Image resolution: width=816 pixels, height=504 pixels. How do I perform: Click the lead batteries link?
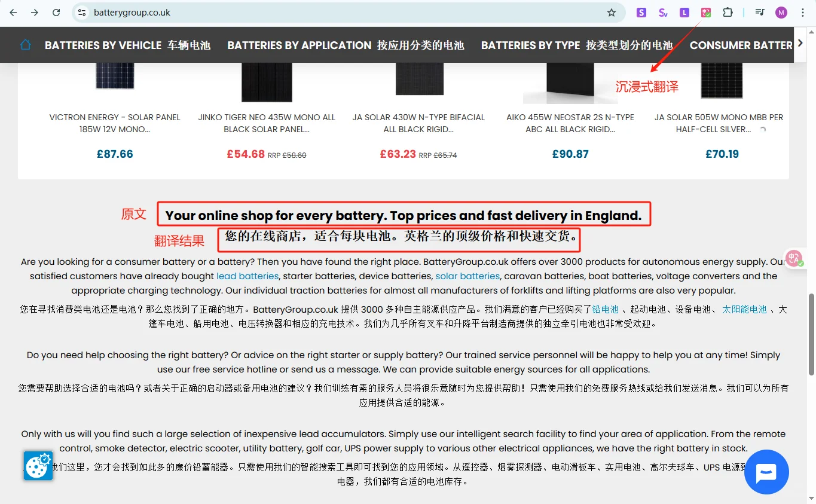pyautogui.click(x=247, y=276)
